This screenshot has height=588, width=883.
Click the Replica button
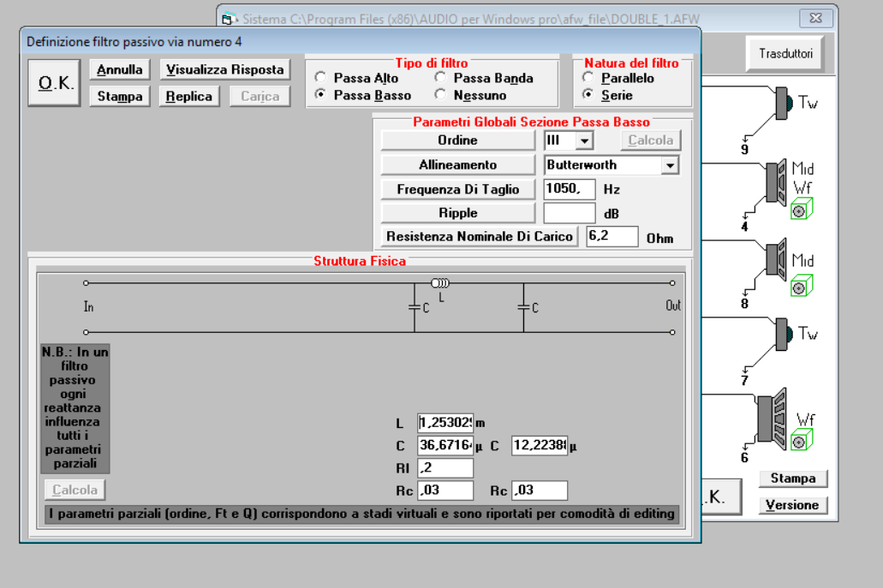tap(189, 96)
